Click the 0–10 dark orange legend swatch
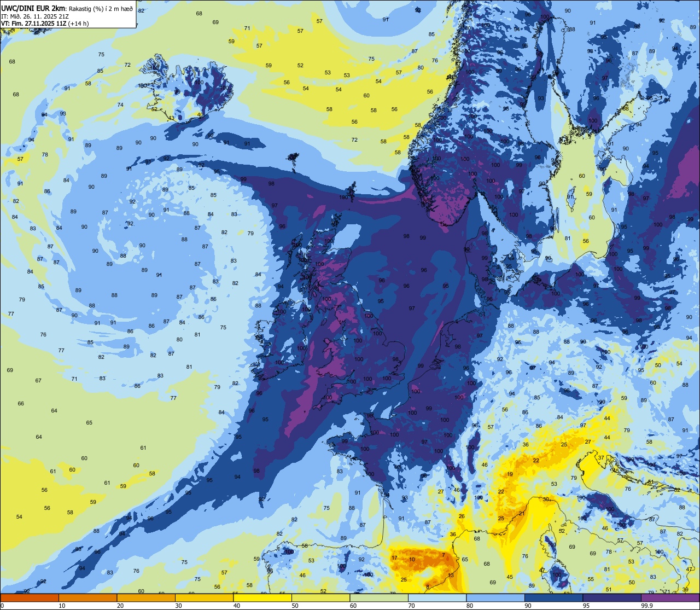The height and width of the screenshot is (610, 700). (30, 598)
